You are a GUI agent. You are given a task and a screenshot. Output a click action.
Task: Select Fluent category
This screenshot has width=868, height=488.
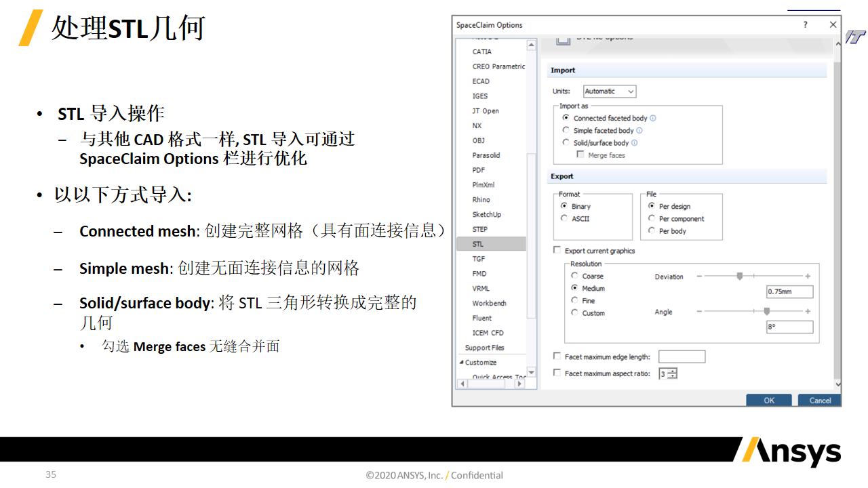click(482, 319)
